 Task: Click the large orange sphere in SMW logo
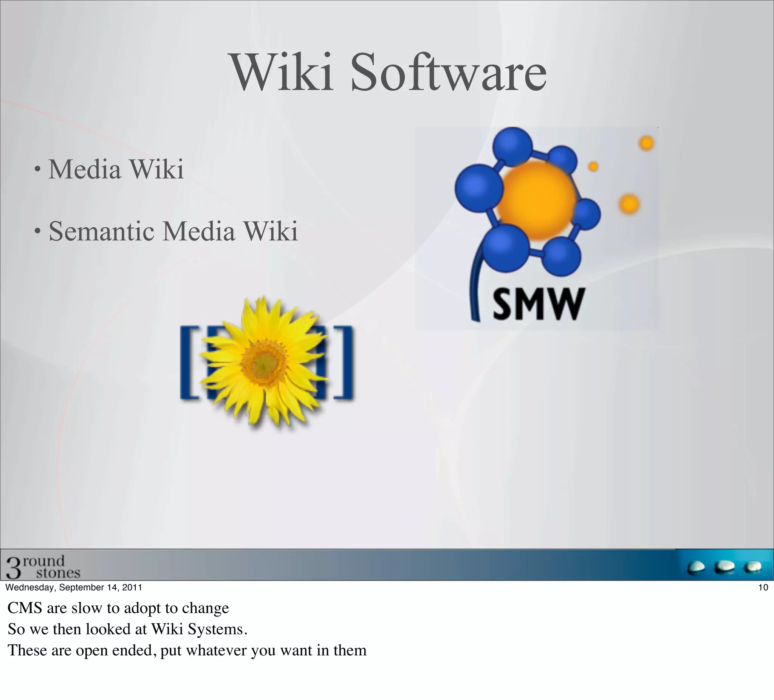pos(536,200)
